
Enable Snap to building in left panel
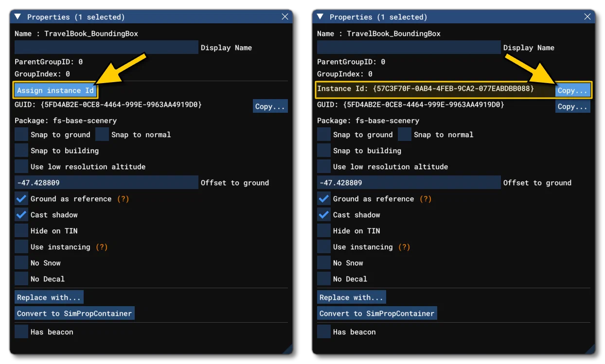[x=21, y=151]
